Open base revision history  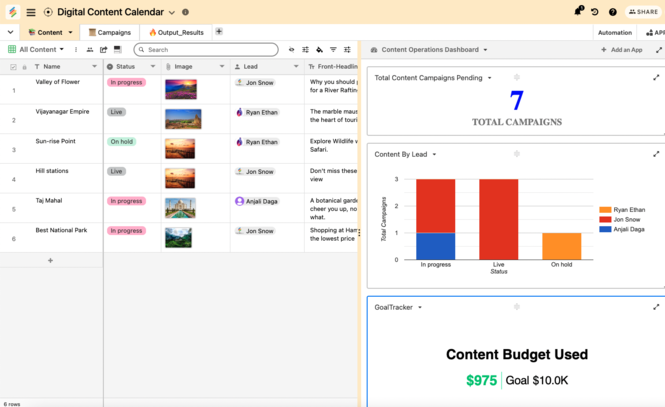click(x=595, y=12)
